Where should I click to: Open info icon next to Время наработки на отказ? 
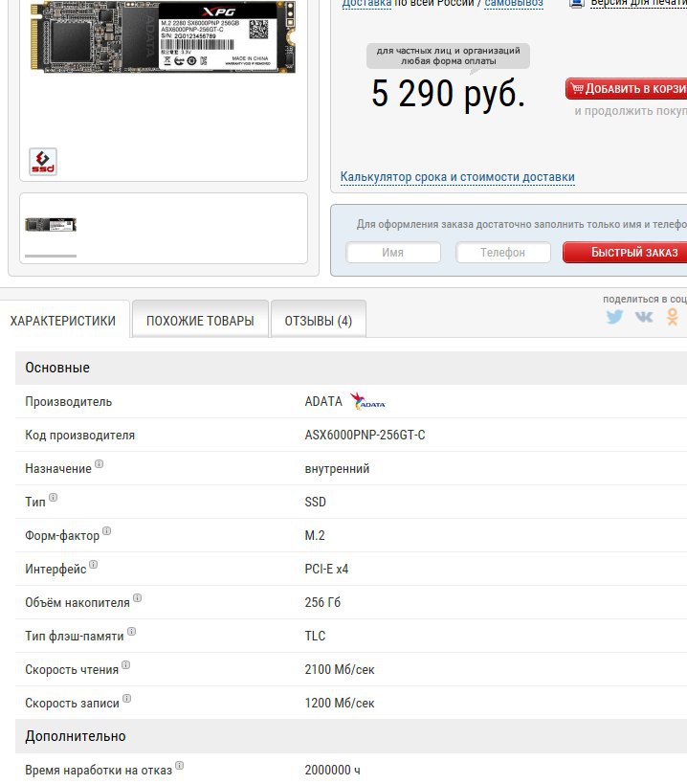(x=179, y=765)
